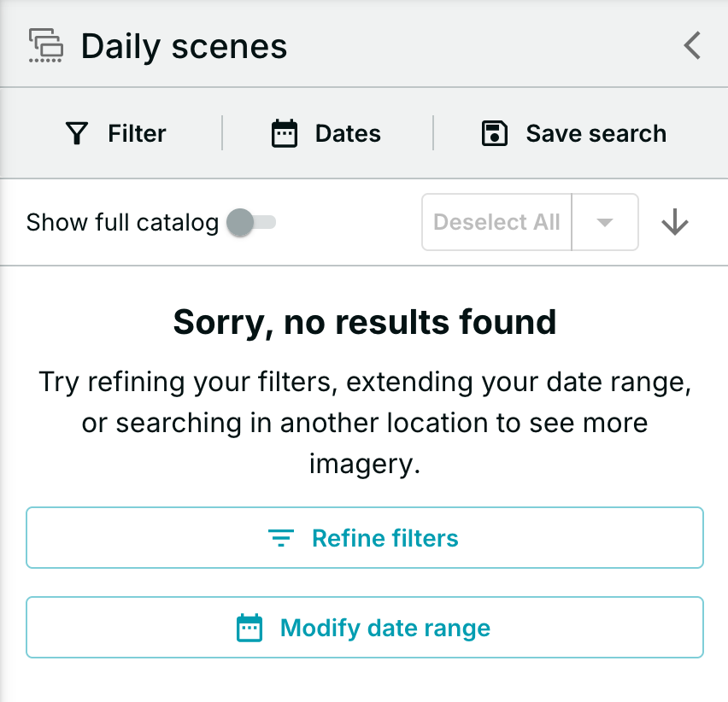Click the calendar icon beside Dates
The width and height of the screenshot is (728, 702).
coord(285,133)
